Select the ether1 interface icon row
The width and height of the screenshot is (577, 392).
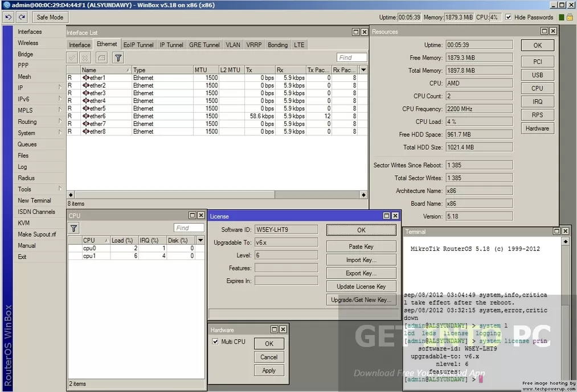217,78
